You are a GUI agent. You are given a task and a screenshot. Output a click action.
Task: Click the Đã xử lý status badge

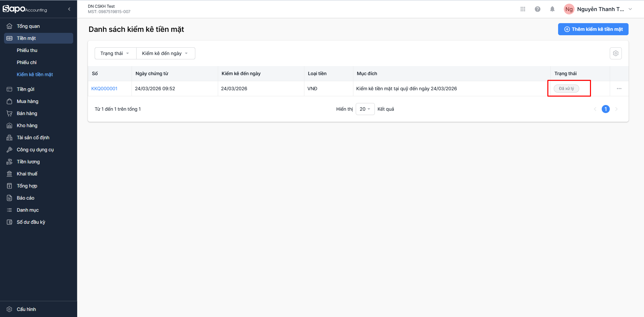click(x=566, y=89)
